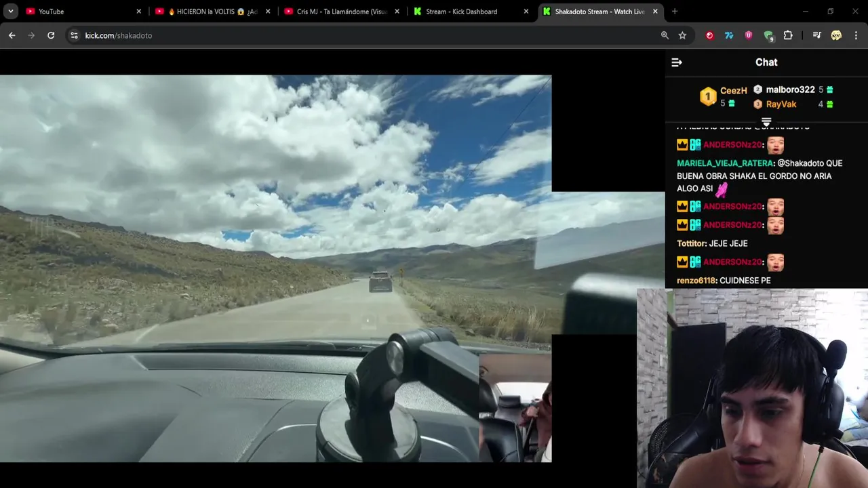
Task: Click the renzo6118 username in chat
Action: click(x=696, y=281)
